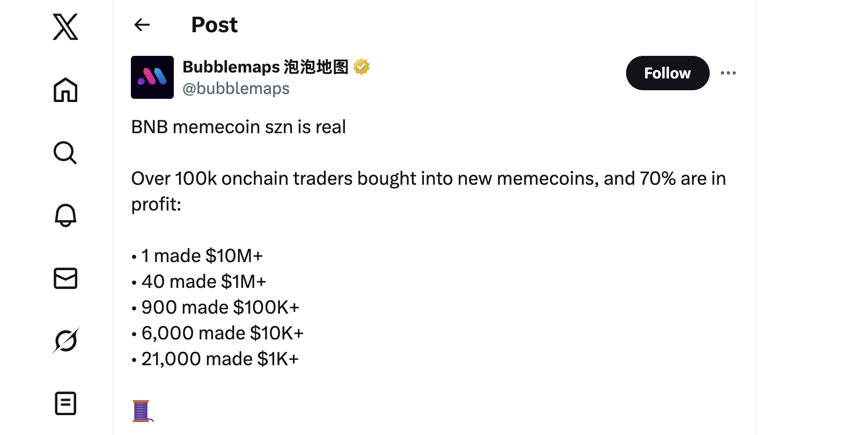Screen dimensions: 868x435
Task: Launch Grok from the sidebar
Action: click(65, 340)
